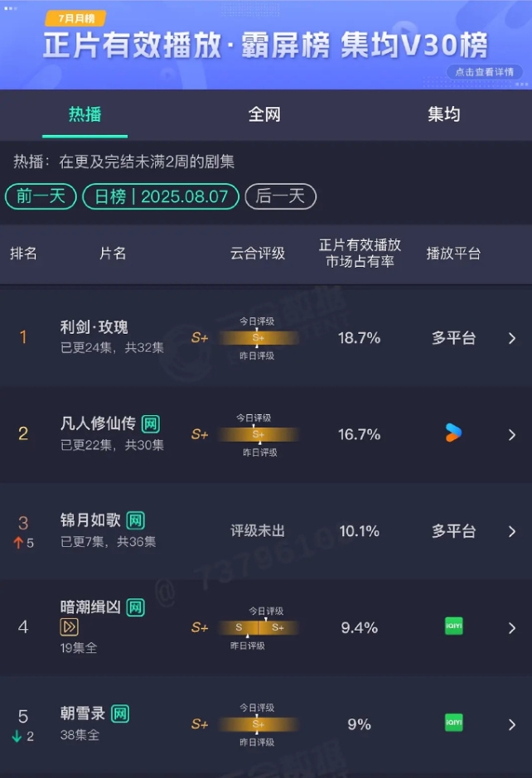
Task: Click the Youku platform icon for 凡人修仙传
Action: tap(453, 433)
